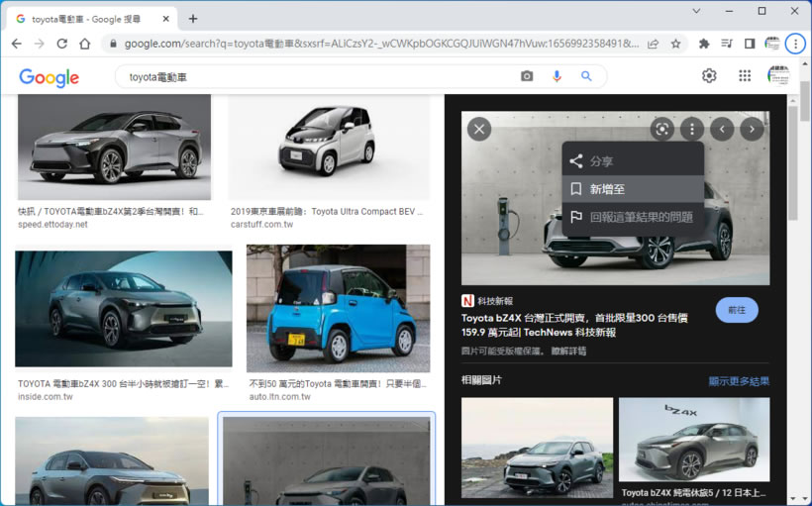Open the related image of bZ4X by the sea
This screenshot has height=506, width=812.
coord(537,448)
